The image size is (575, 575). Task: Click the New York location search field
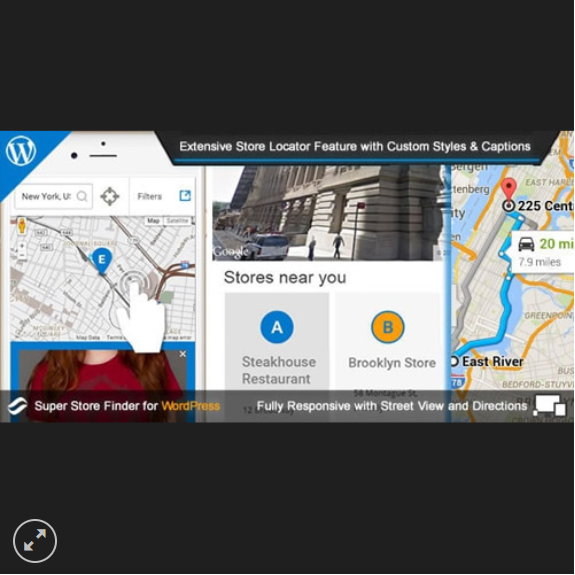pos(54,196)
